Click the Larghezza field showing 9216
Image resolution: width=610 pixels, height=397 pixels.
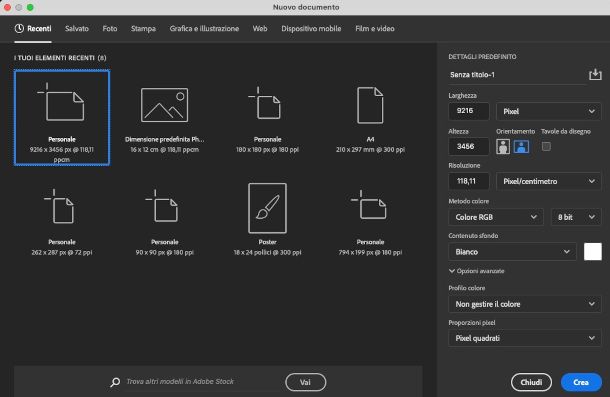pyautogui.click(x=469, y=111)
